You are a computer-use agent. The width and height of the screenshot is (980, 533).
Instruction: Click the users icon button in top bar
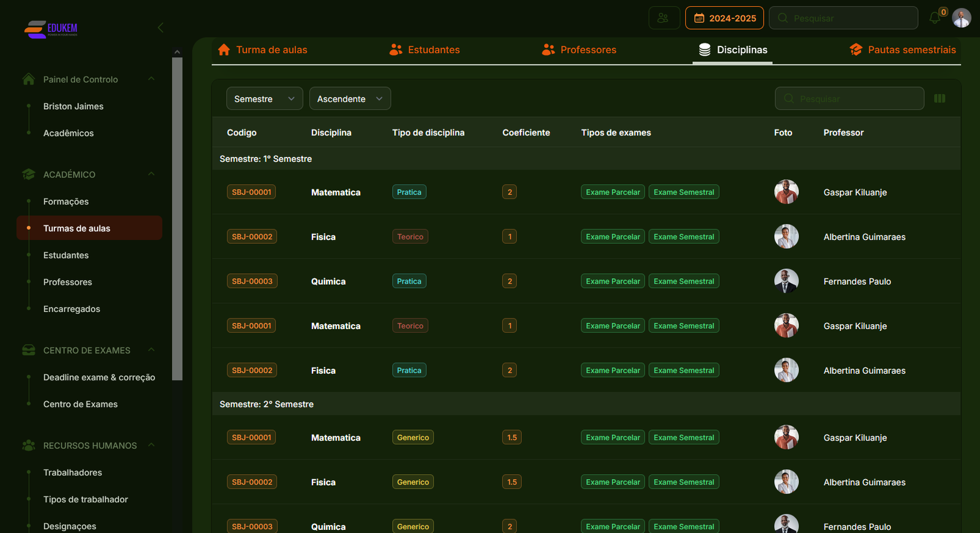[663, 18]
